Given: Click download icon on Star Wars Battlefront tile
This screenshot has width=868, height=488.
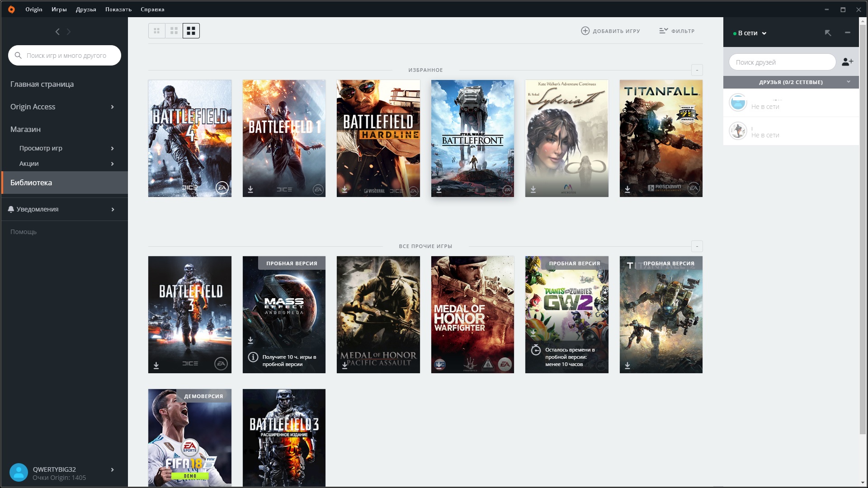Looking at the screenshot, I should pyautogui.click(x=439, y=189).
